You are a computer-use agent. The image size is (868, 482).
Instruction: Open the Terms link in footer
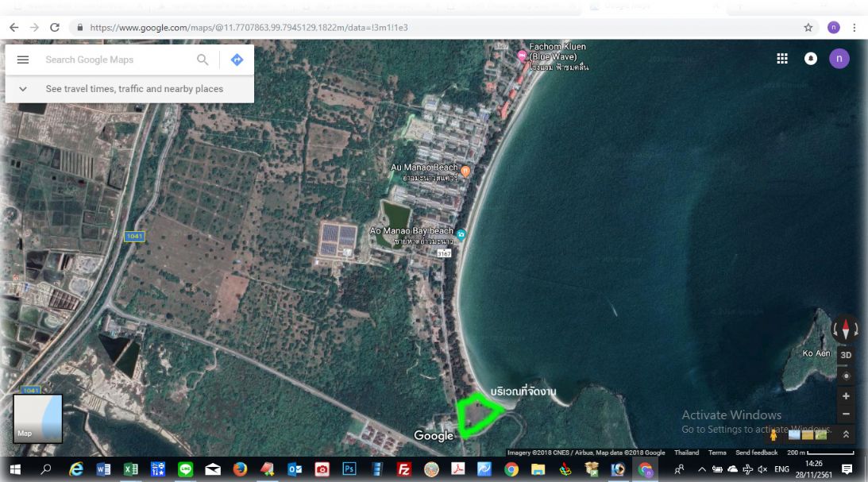point(717,453)
